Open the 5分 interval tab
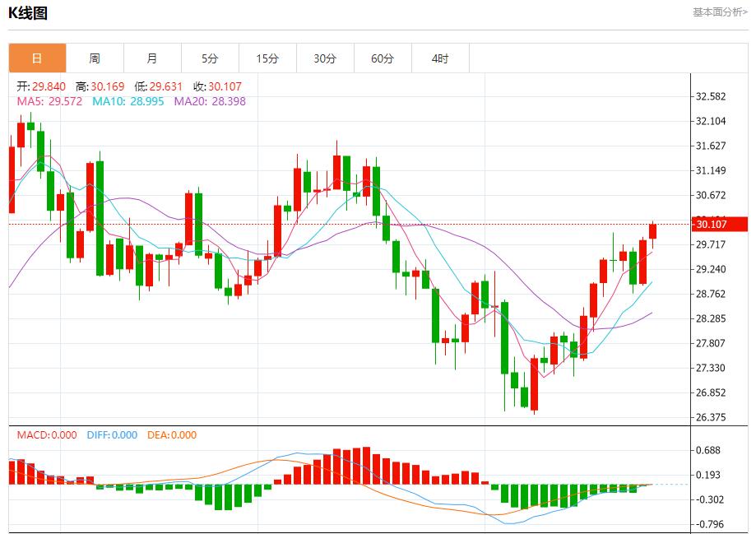The height and width of the screenshot is (534, 756). point(210,58)
